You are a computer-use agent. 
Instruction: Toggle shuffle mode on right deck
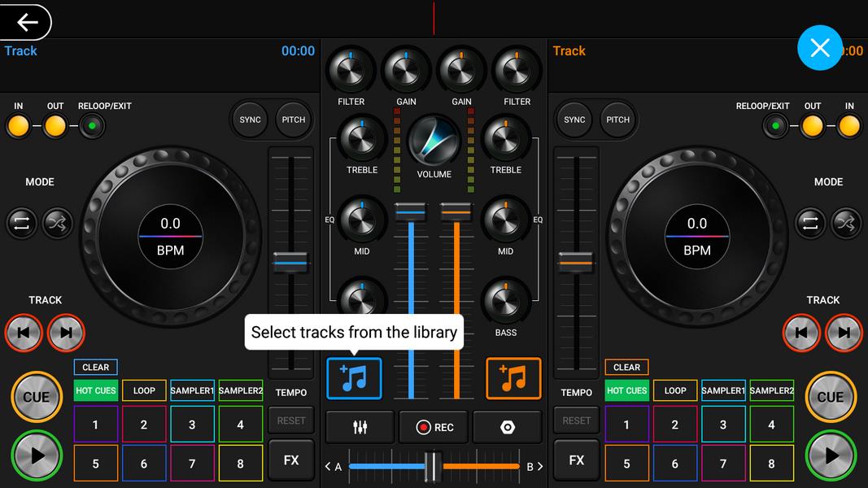coord(845,223)
